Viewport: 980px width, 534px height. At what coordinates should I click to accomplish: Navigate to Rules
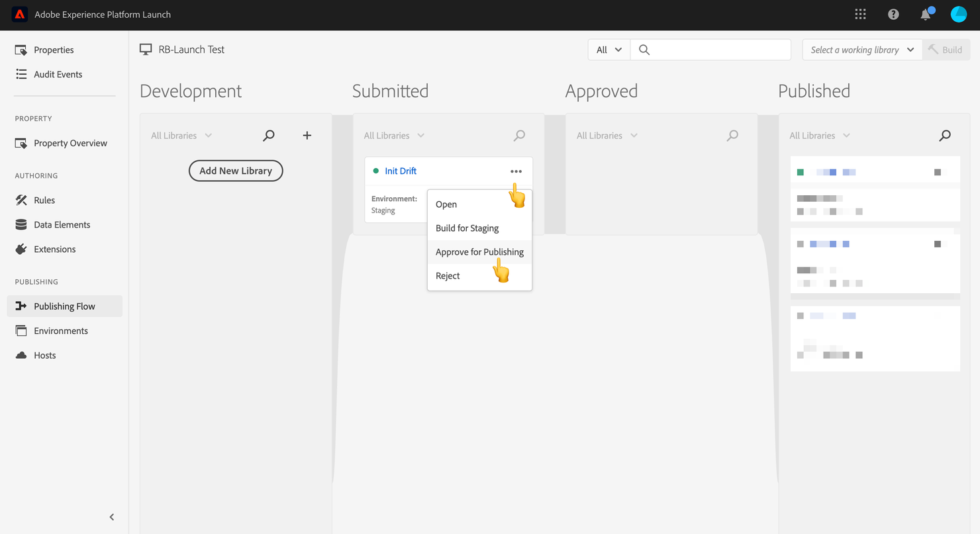point(64,200)
